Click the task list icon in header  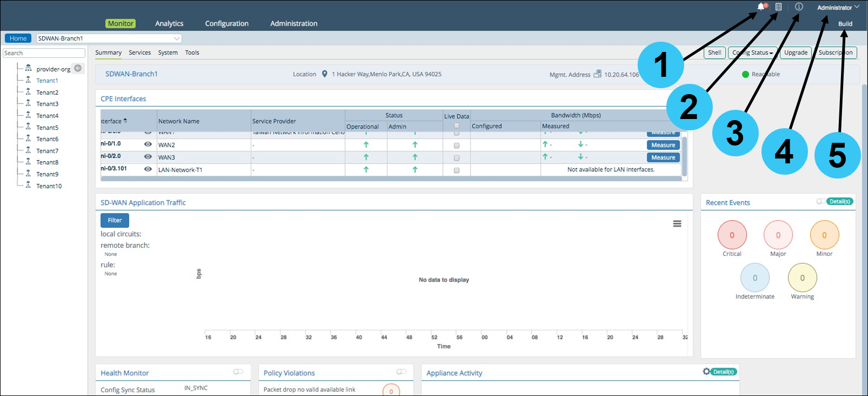click(779, 7)
